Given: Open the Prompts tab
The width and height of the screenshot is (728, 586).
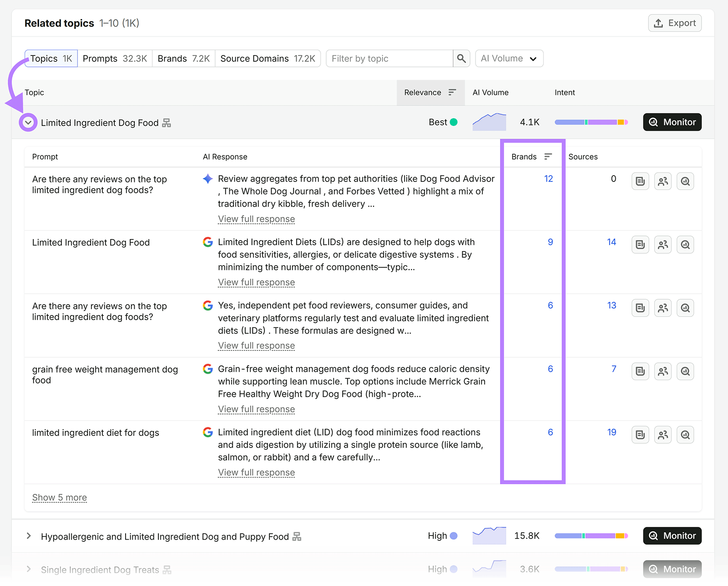Looking at the screenshot, I should [115, 59].
